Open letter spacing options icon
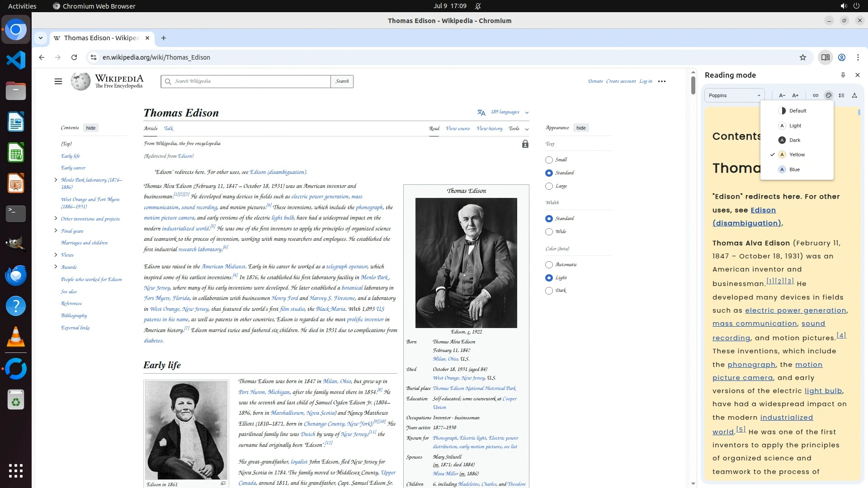 [x=854, y=95]
